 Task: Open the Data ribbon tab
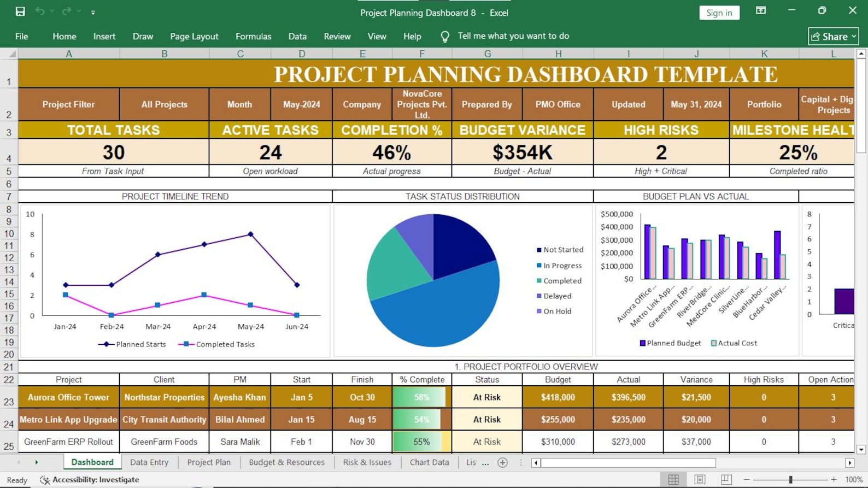click(x=297, y=37)
